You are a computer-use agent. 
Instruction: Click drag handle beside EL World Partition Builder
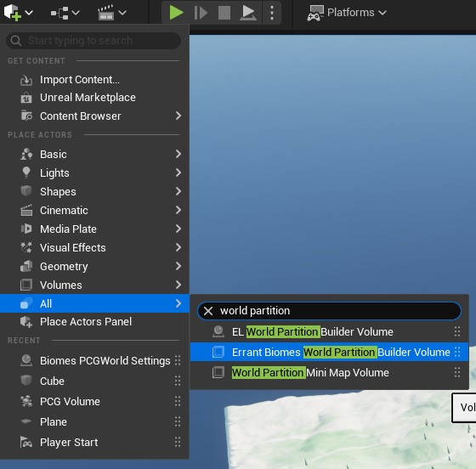pyautogui.click(x=457, y=332)
